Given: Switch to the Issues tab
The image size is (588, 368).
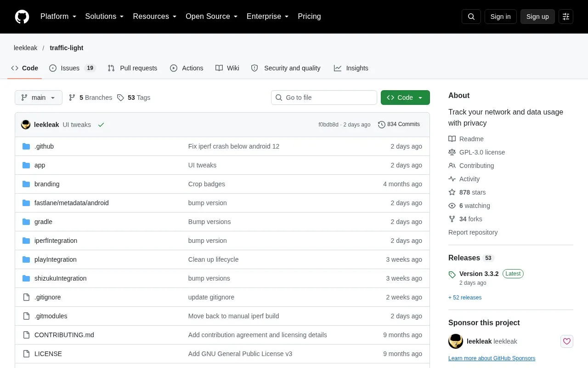Looking at the screenshot, I should [x=72, y=68].
